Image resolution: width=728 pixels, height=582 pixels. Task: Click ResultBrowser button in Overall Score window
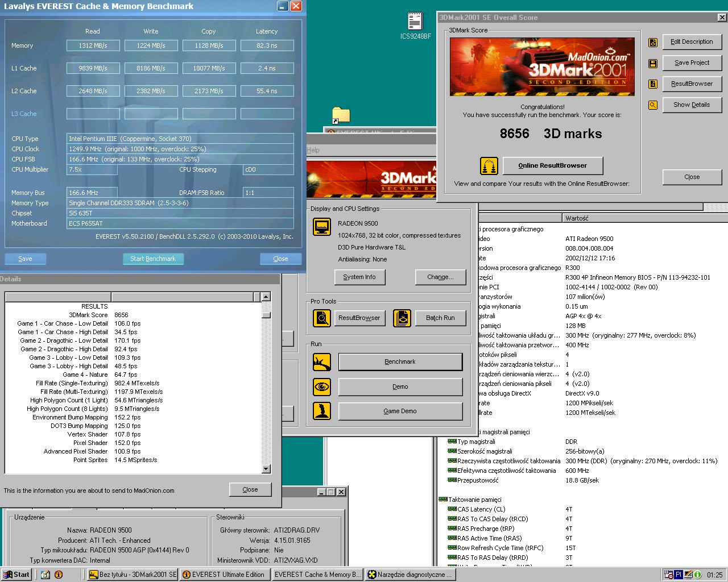point(692,84)
